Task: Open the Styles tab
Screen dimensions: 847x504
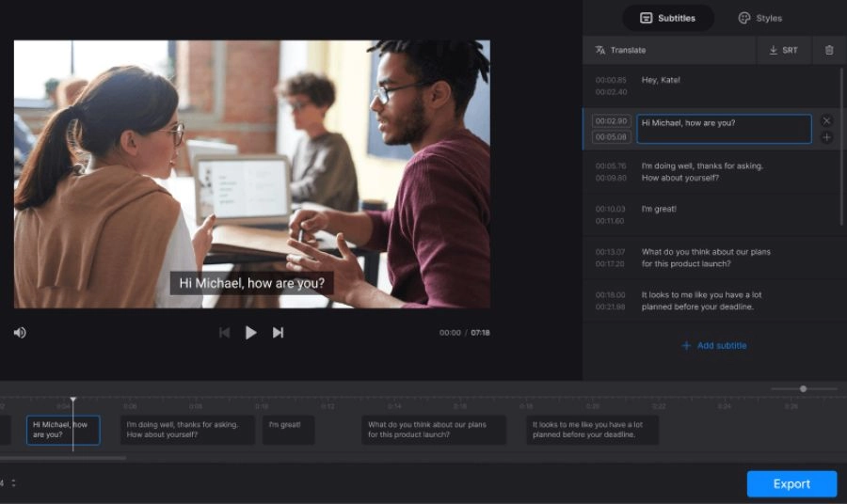Action: 760,18
